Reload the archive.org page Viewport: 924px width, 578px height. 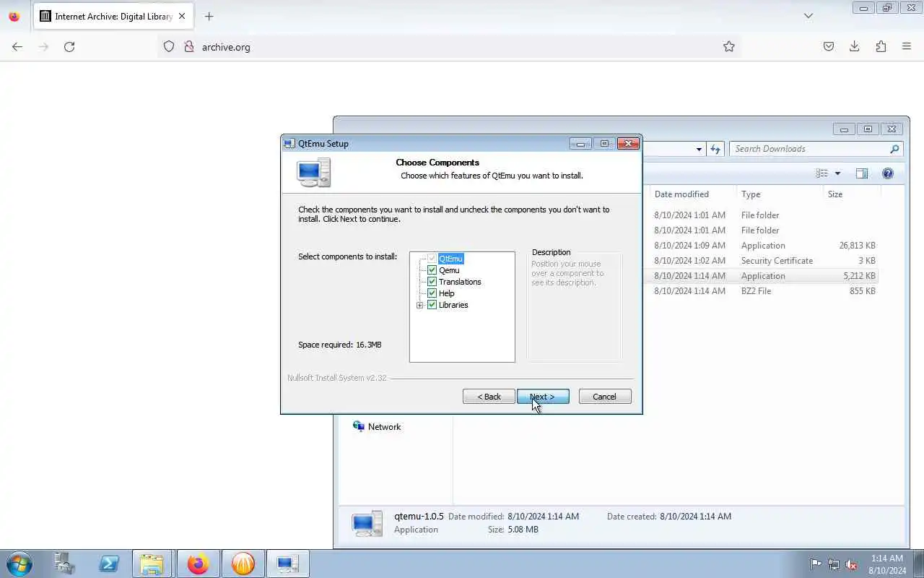[69, 46]
